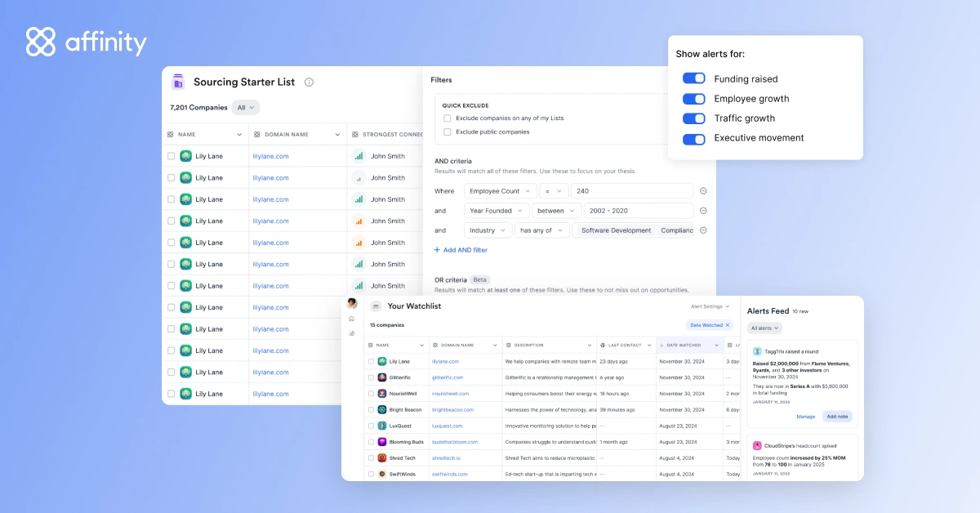Click the 39 minutes ago last contact cell

(617, 409)
